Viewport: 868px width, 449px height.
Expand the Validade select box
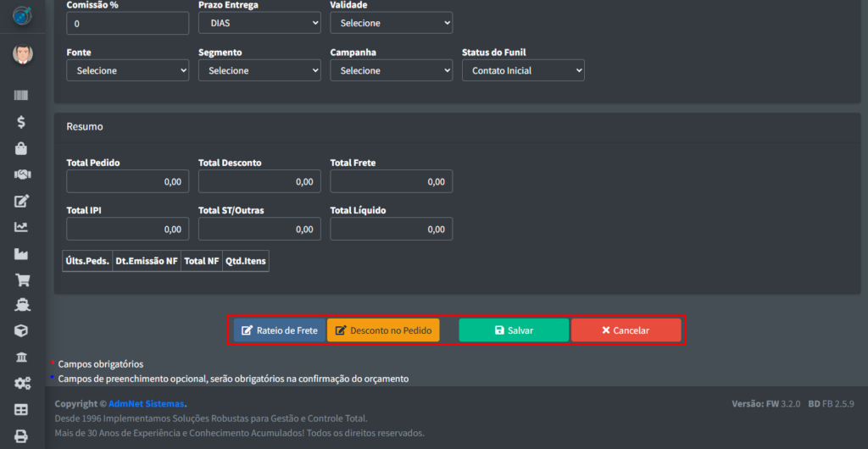(391, 23)
